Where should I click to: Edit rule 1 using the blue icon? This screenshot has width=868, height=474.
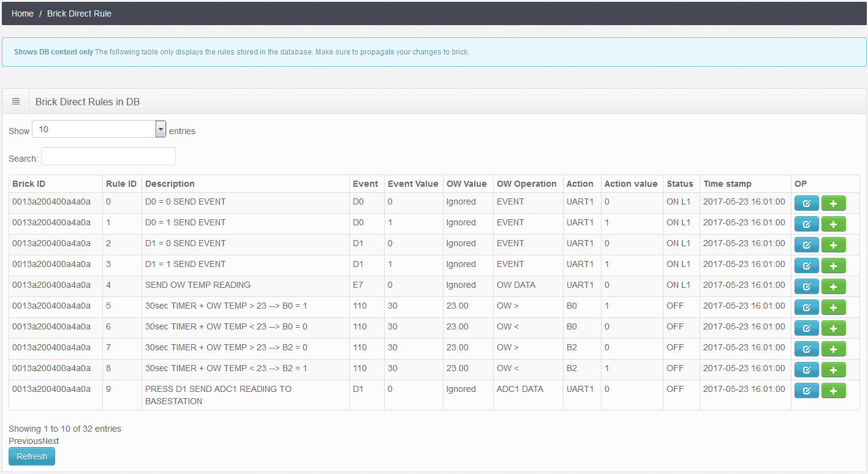tap(806, 224)
